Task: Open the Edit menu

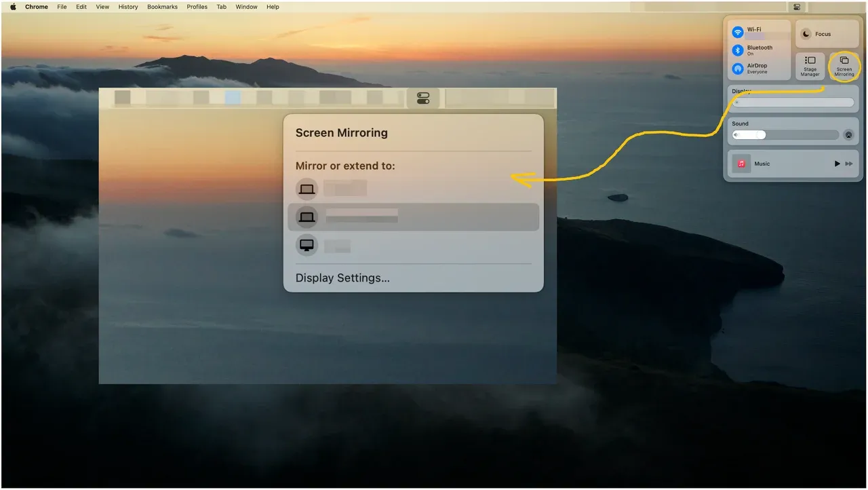Action: point(81,7)
